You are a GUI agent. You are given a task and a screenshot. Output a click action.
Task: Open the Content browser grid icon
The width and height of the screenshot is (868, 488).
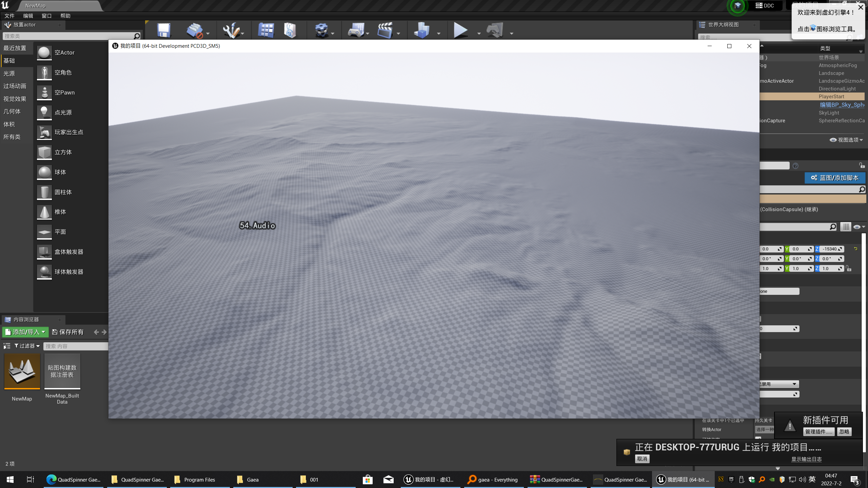coord(266,30)
